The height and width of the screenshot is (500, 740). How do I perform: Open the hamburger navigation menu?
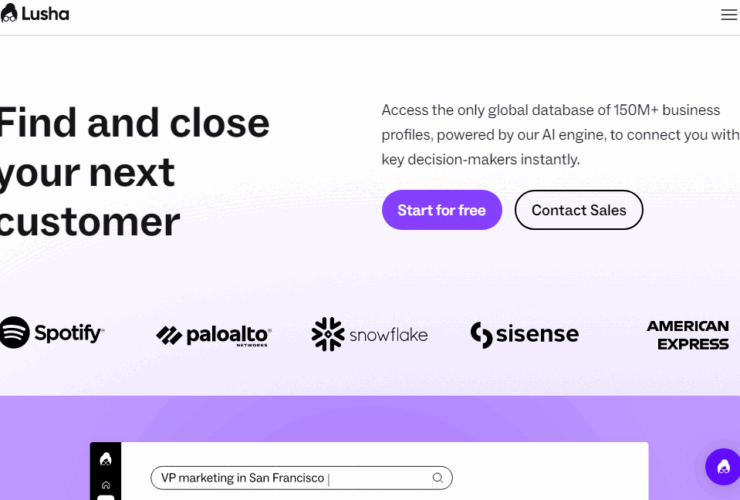(x=729, y=15)
